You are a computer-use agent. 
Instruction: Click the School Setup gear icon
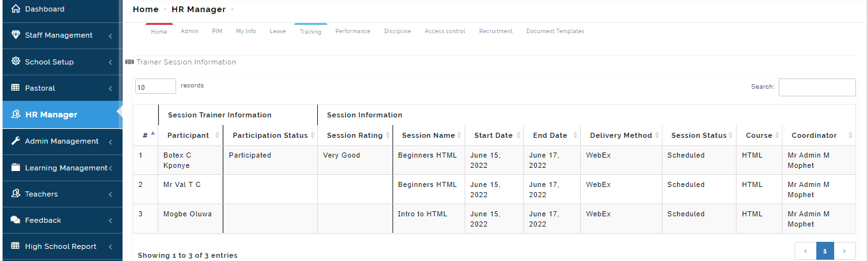[16, 62]
